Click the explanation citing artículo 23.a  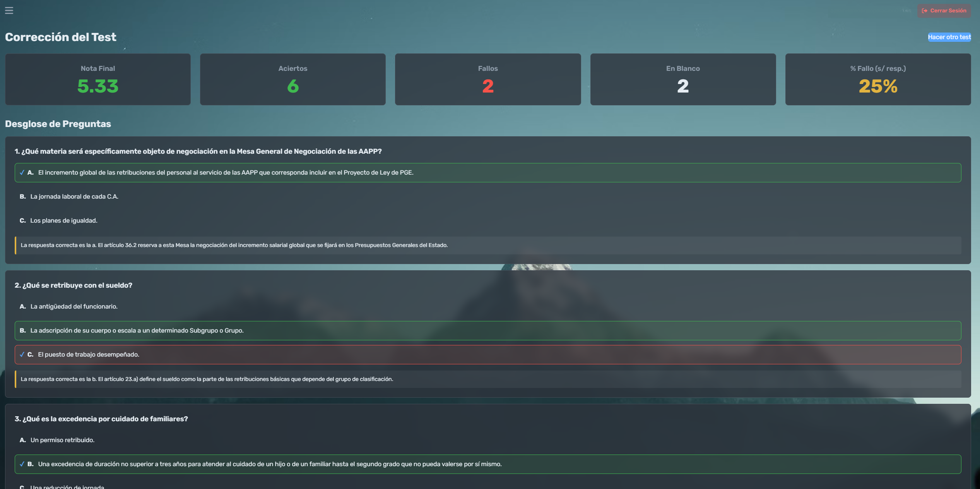coord(207,379)
